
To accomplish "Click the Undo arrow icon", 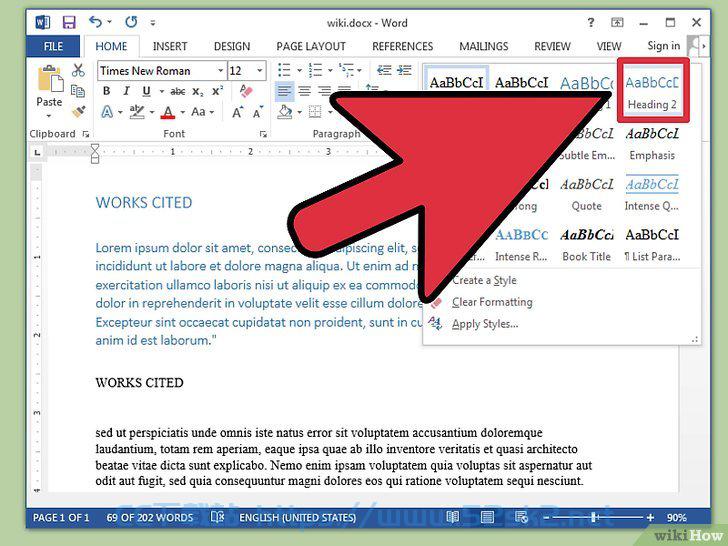I will tap(96, 21).
